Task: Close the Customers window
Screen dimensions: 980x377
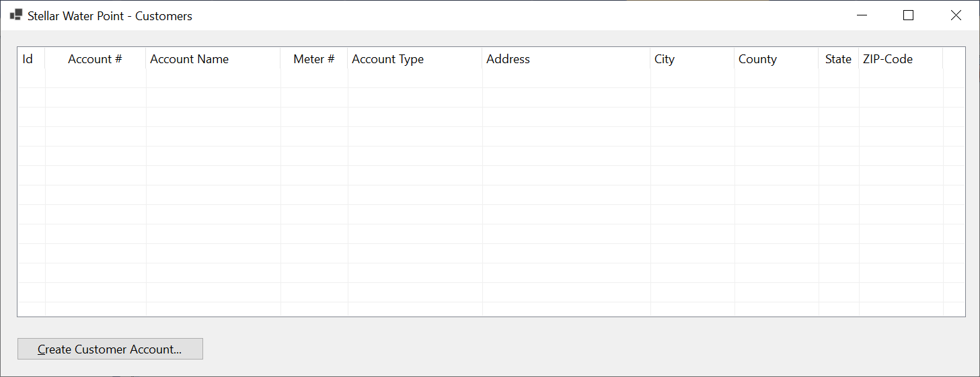Action: tap(956, 15)
